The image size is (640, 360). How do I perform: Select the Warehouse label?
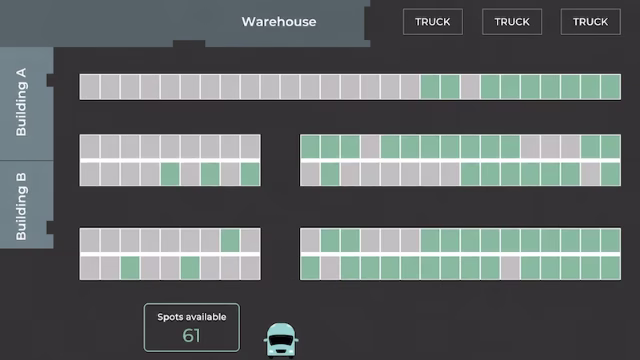(279, 22)
